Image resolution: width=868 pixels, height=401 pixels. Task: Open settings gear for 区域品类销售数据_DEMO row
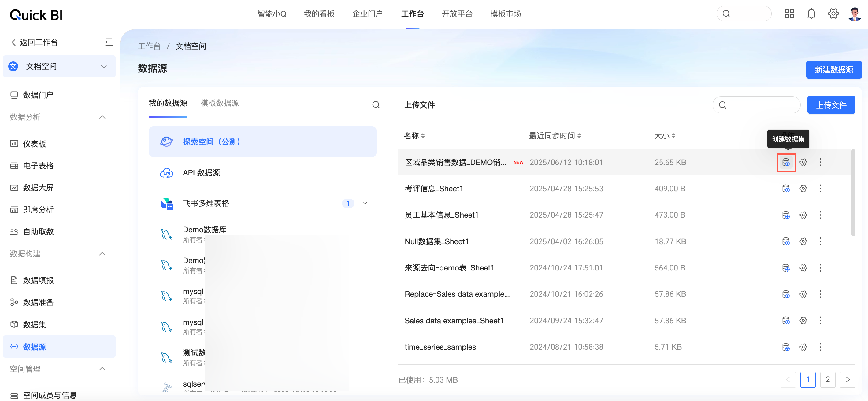[803, 162]
